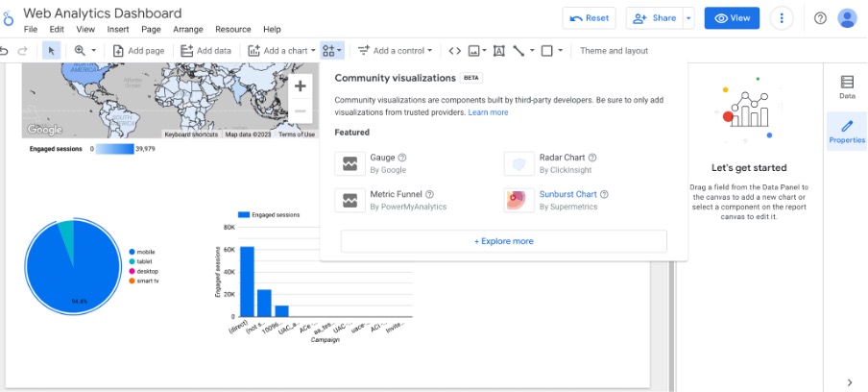Screen dimensions: 868x392
Task: Click Add page button
Action: [x=138, y=50]
